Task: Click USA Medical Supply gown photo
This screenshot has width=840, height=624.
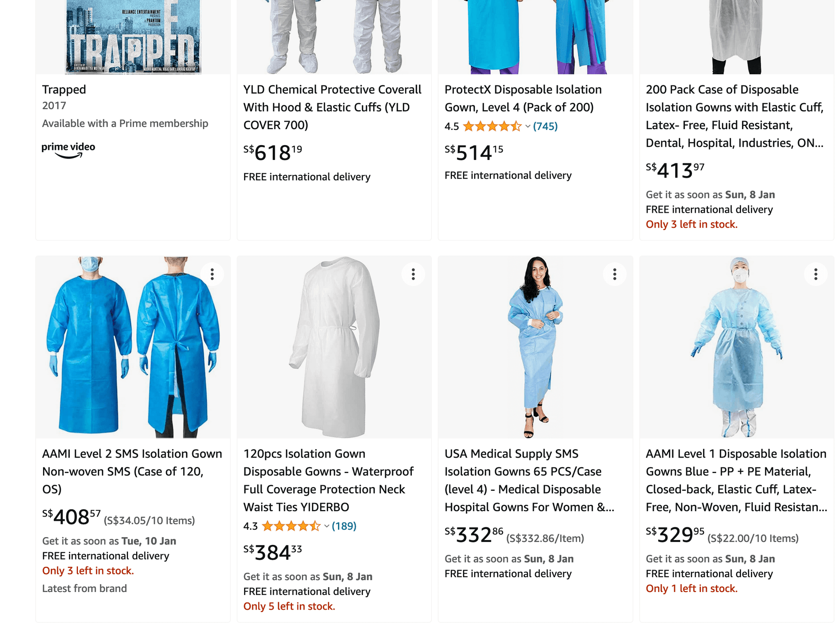Action: tap(535, 347)
